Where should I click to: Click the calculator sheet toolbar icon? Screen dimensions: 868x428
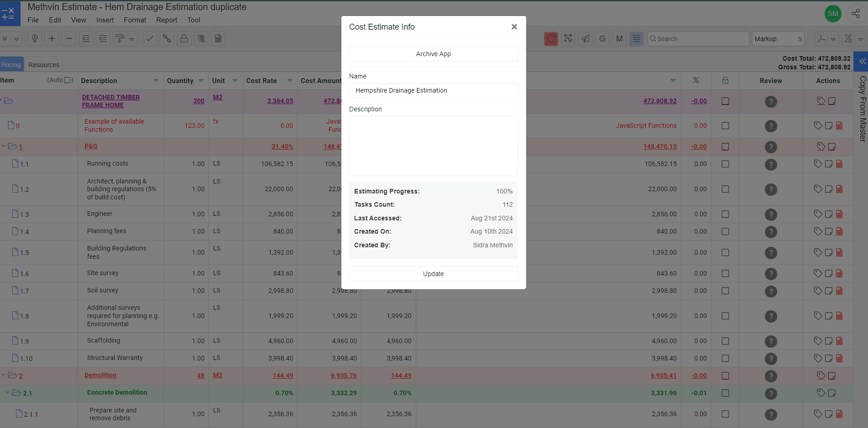(x=218, y=39)
